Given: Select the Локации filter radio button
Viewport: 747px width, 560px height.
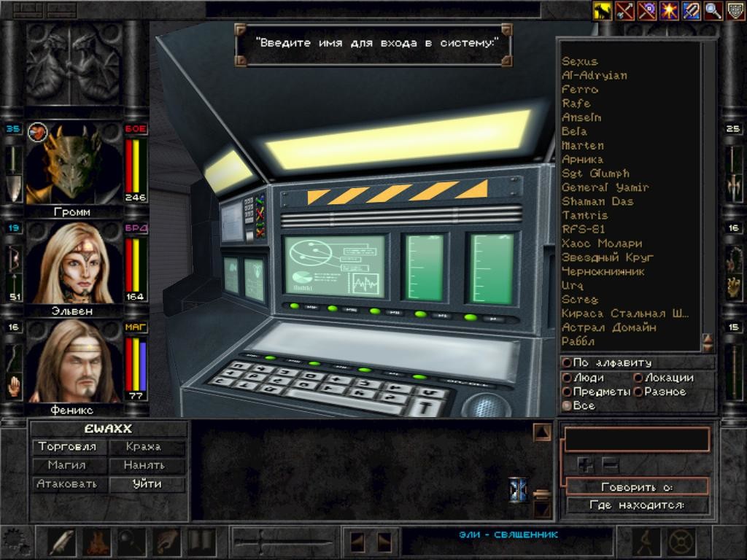Looking at the screenshot, I should tap(664, 378).
